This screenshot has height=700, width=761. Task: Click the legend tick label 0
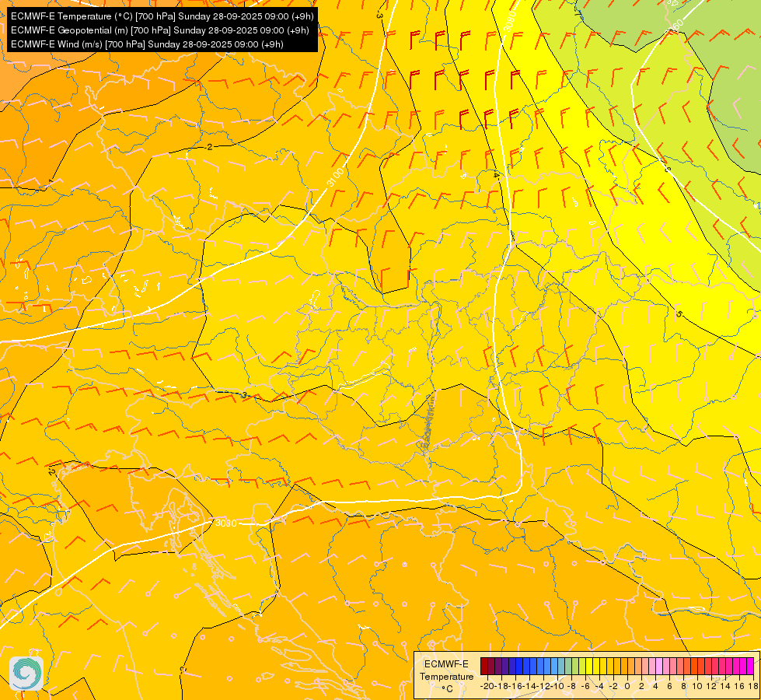pyautogui.click(x=627, y=687)
